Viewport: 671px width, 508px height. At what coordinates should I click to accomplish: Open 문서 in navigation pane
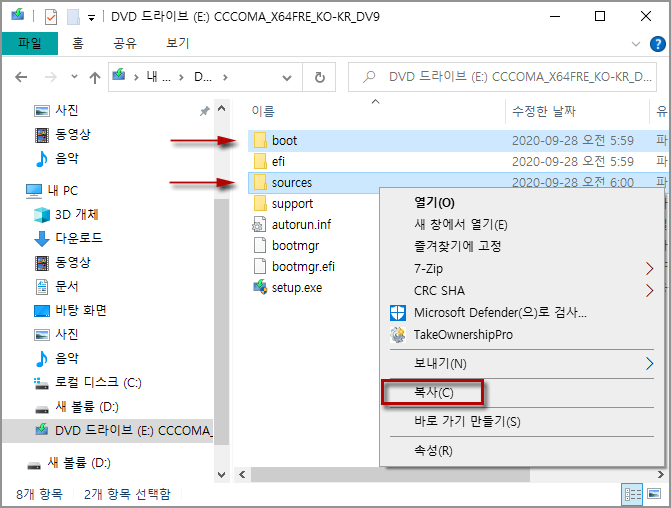point(66,286)
